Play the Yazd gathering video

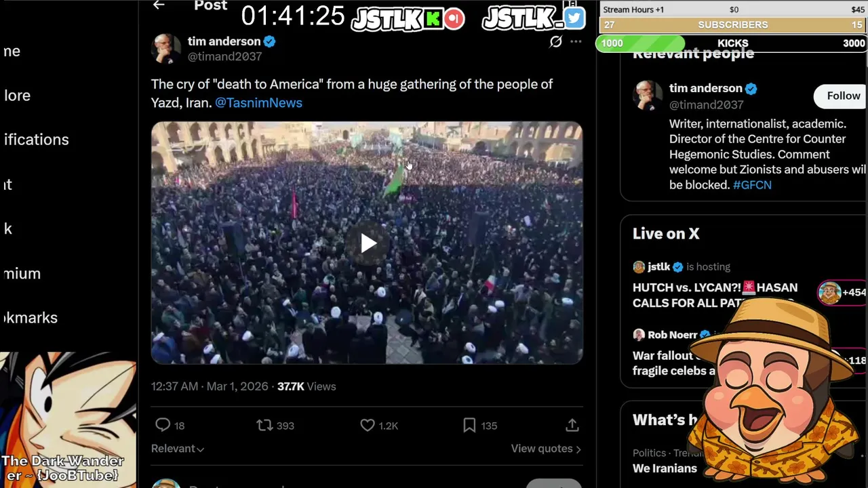coord(367,243)
